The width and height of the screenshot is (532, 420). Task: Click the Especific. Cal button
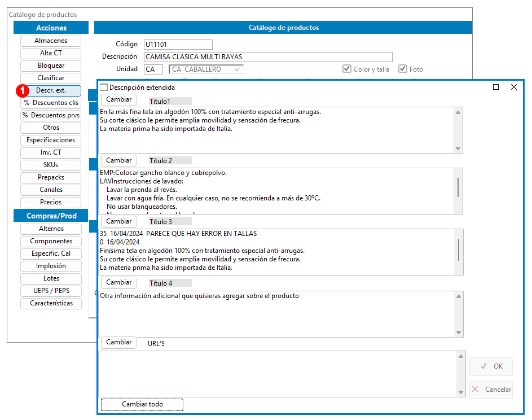(x=51, y=253)
